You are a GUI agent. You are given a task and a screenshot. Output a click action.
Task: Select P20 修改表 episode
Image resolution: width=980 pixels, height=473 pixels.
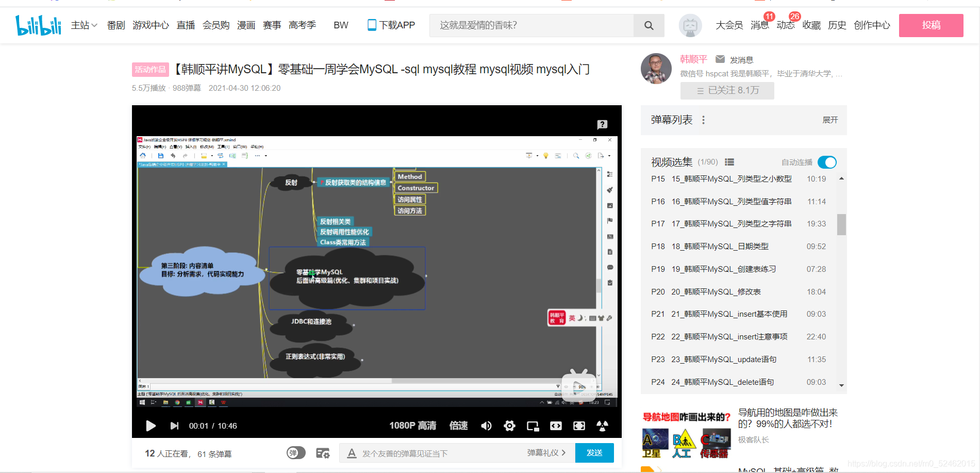(x=738, y=292)
